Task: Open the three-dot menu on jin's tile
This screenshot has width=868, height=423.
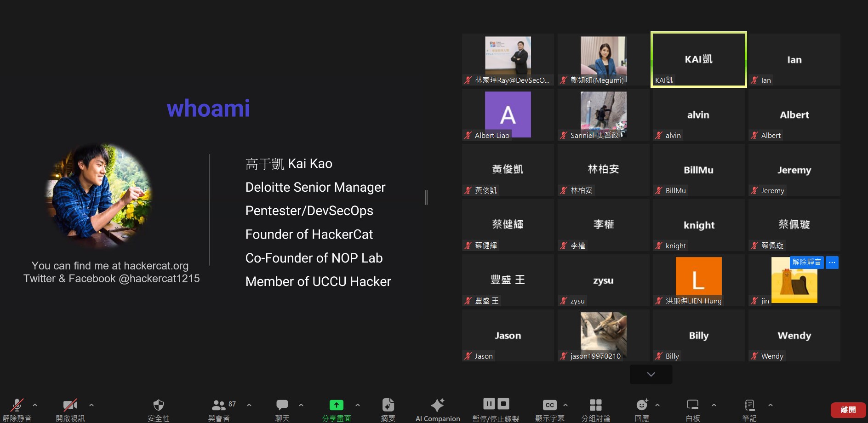Action: [x=832, y=263]
